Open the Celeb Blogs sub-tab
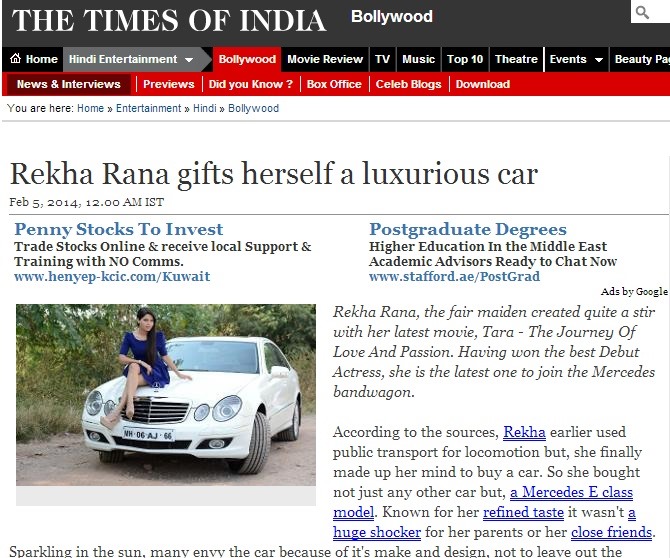670x558 pixels. tap(408, 84)
